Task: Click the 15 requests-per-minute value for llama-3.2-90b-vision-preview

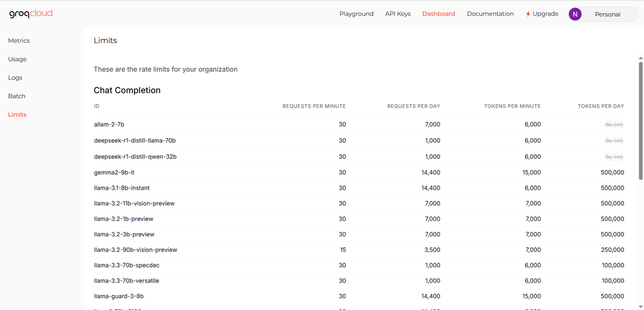Action: click(x=343, y=250)
